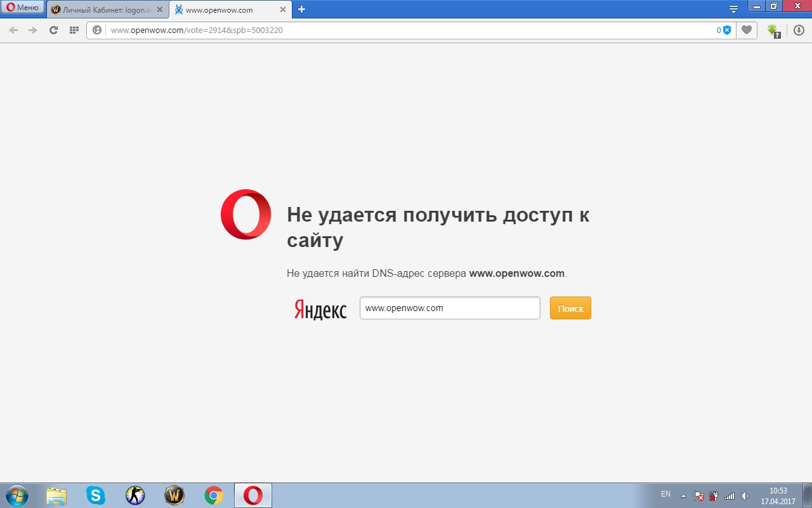
Task: Go back to the previous page
Action: (13, 30)
